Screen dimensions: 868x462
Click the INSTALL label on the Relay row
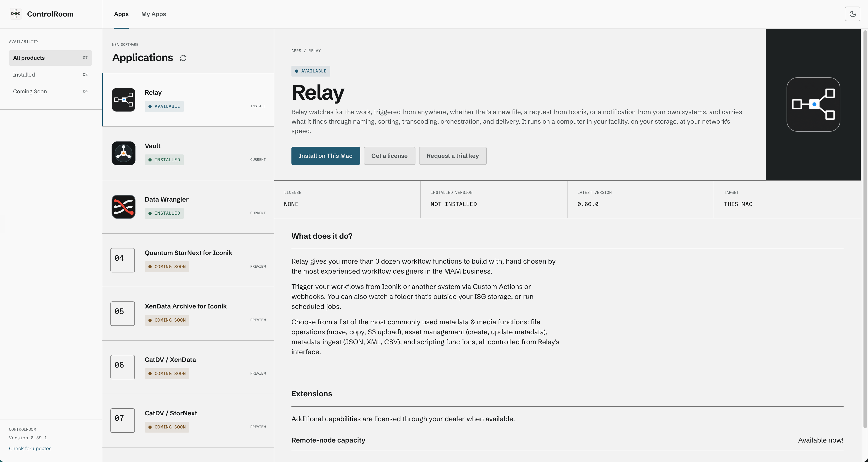tap(258, 106)
